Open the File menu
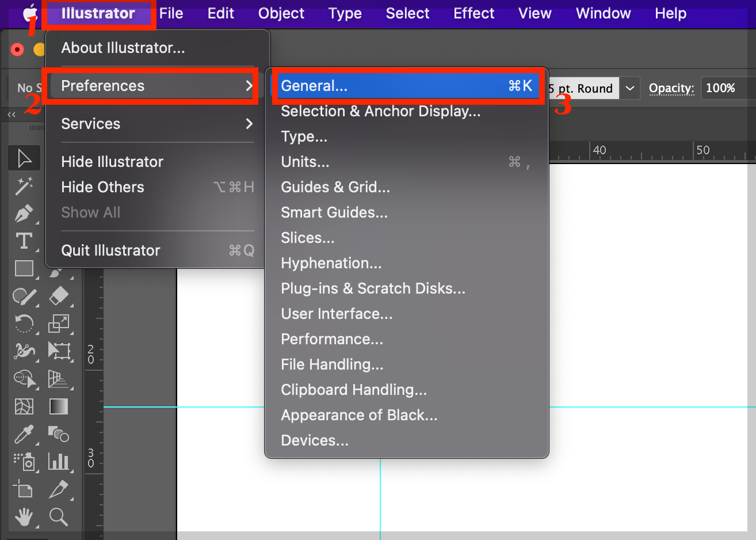Image resolution: width=756 pixels, height=540 pixels. tap(171, 13)
